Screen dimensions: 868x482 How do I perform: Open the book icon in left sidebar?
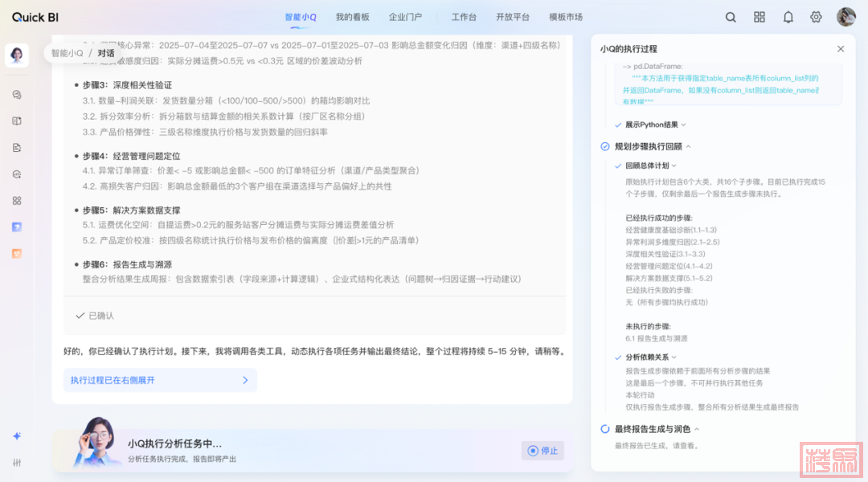17,120
